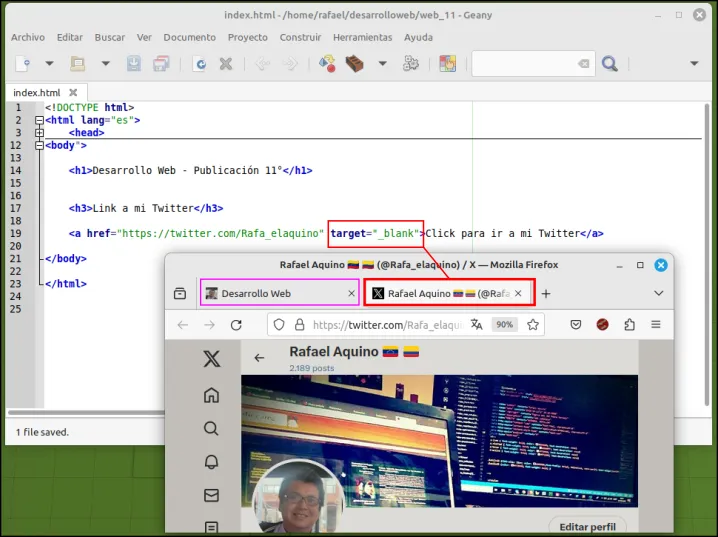Open the Buscar menu
This screenshot has width=718, height=537.
(x=110, y=38)
